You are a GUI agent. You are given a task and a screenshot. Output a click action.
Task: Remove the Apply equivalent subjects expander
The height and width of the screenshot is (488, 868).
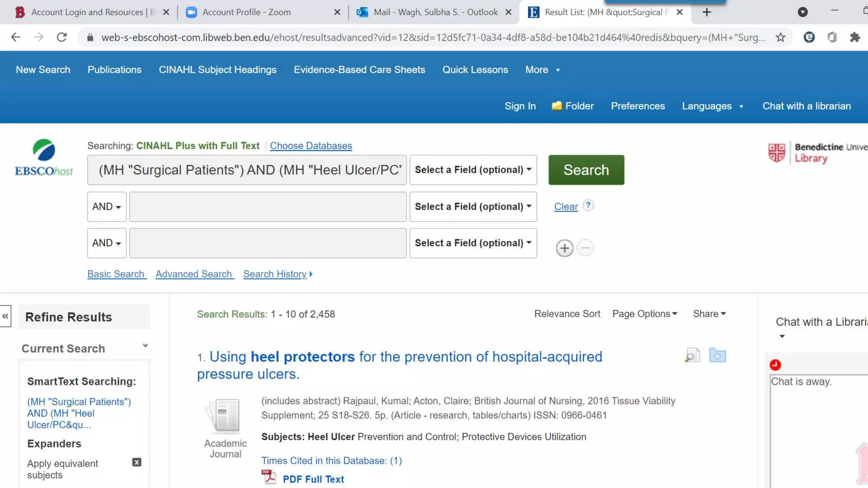click(x=136, y=462)
